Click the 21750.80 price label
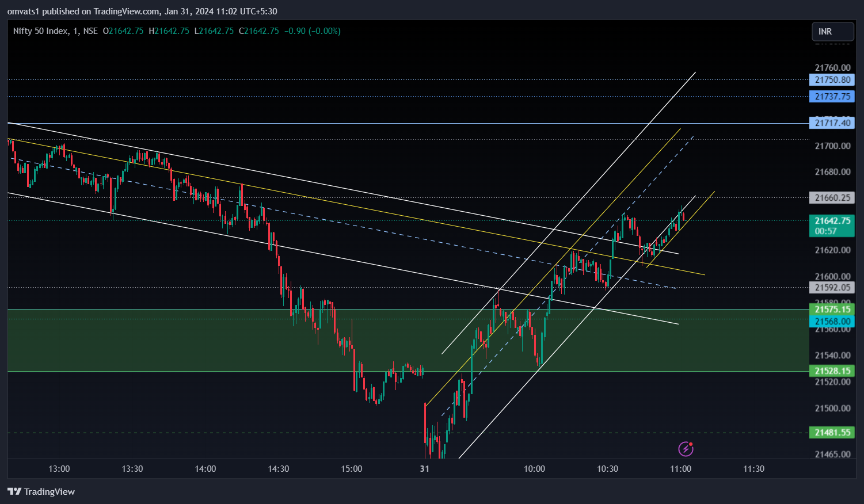Viewport: 864px width, 504px height. click(x=832, y=80)
